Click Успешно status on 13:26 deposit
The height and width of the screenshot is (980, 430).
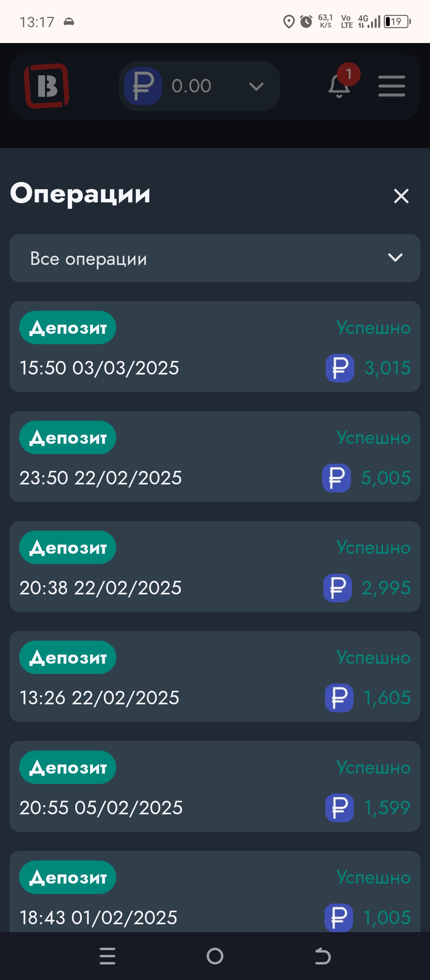(373, 658)
